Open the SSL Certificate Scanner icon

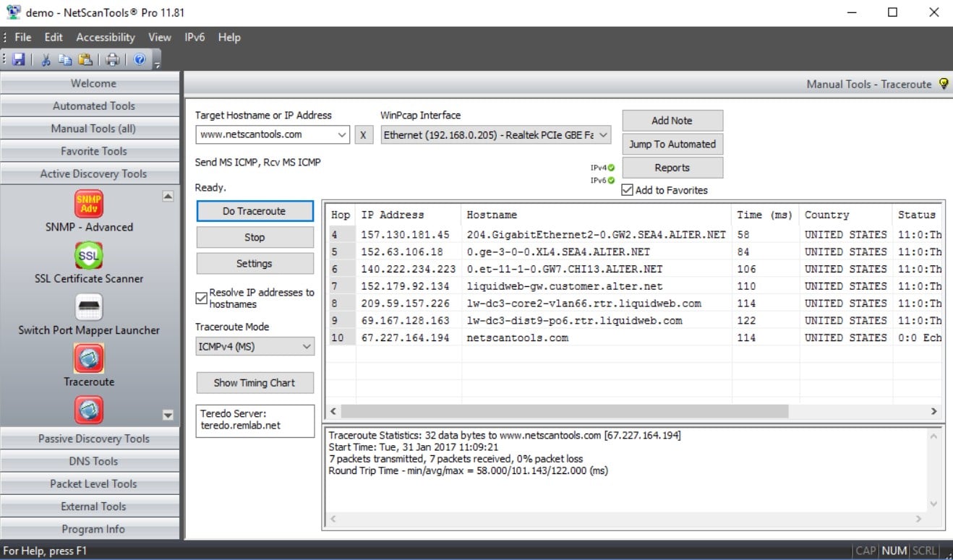(89, 256)
